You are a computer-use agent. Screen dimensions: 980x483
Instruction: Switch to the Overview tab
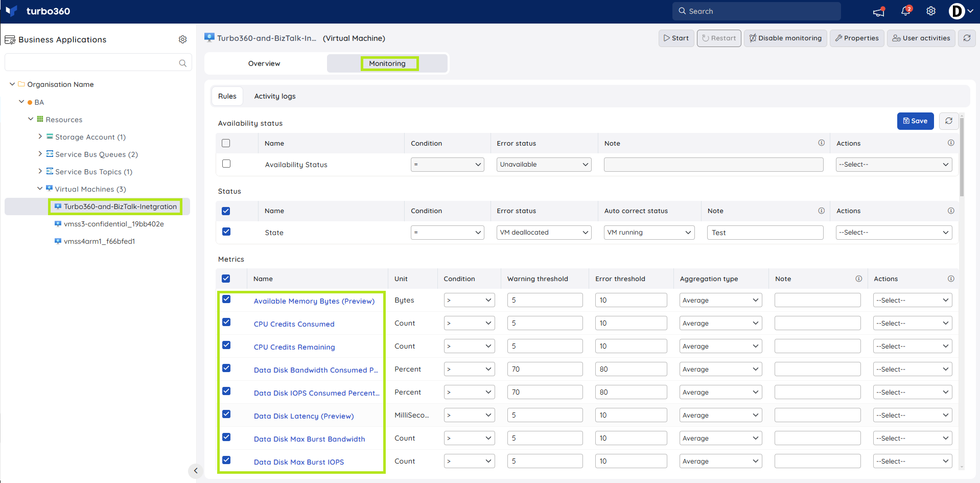(x=264, y=63)
